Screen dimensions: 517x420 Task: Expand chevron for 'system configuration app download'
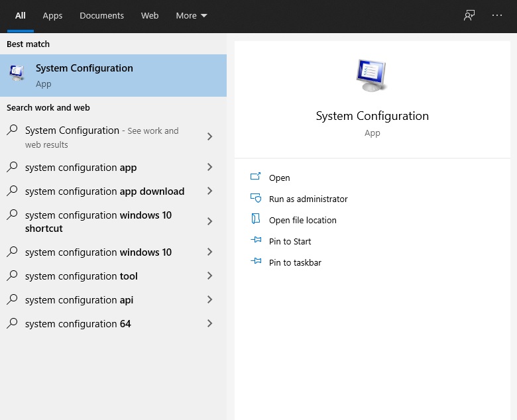[209, 191]
